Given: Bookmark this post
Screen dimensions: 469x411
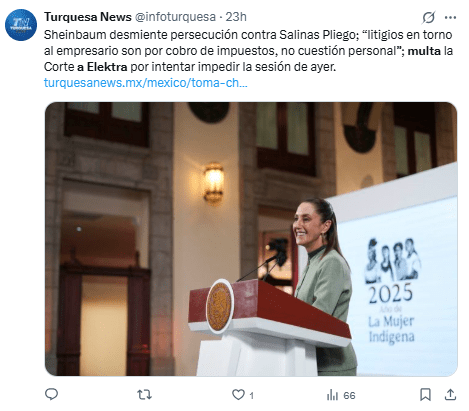Looking at the screenshot, I should (x=425, y=395).
